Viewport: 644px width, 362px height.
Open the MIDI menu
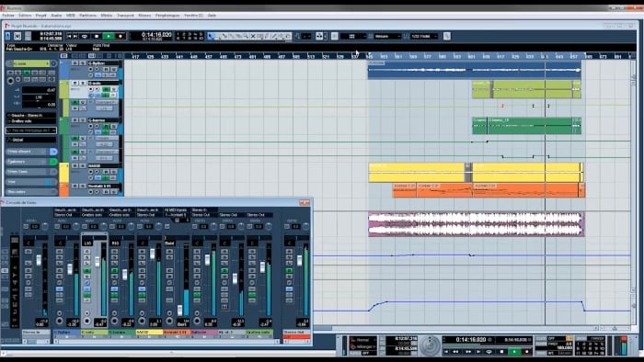pyautogui.click(x=71, y=16)
